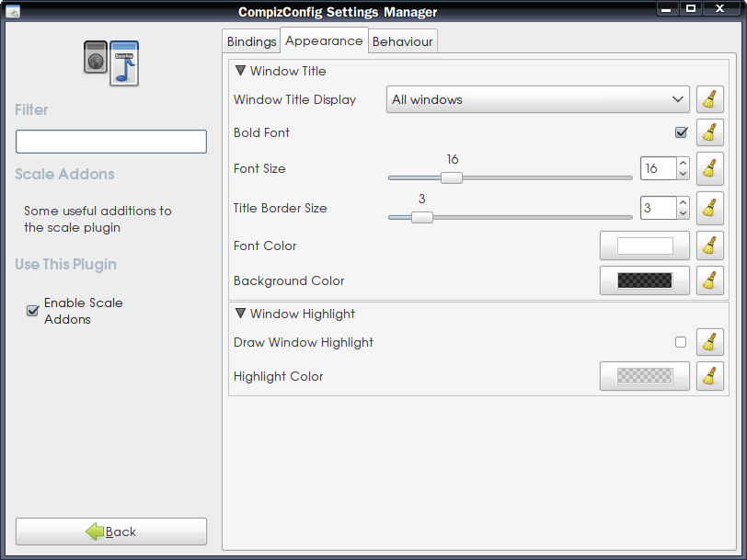Decrease Title Border Size spinner value
Viewport: 747px width, 560px height.
(684, 213)
